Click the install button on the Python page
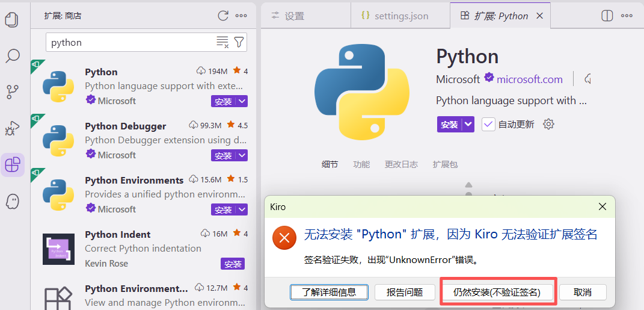The image size is (644, 310). (x=449, y=124)
